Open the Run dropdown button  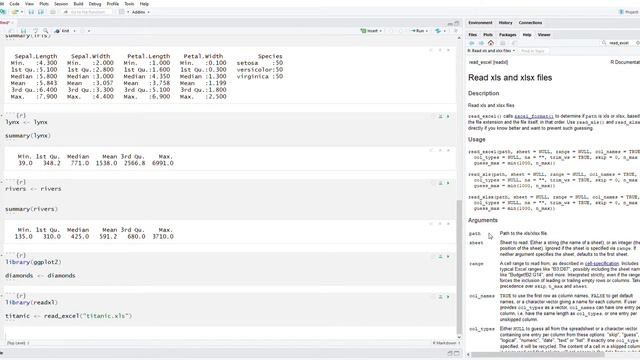(419, 31)
